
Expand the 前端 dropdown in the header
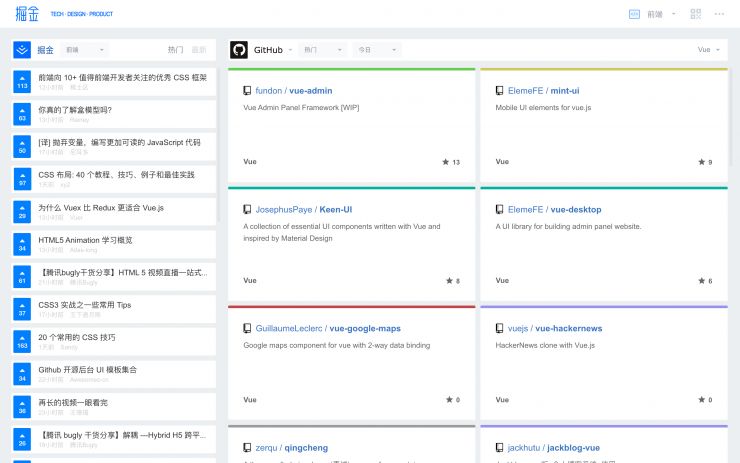(673, 14)
